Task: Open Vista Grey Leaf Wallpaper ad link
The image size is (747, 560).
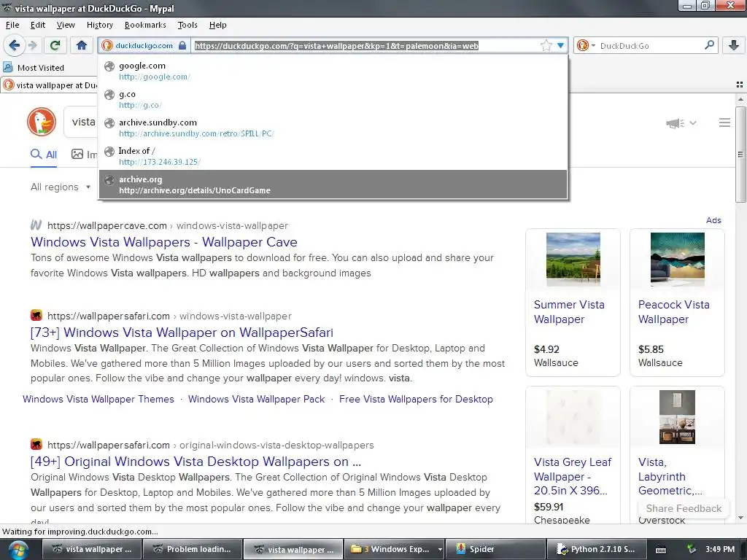Action: tap(573, 476)
